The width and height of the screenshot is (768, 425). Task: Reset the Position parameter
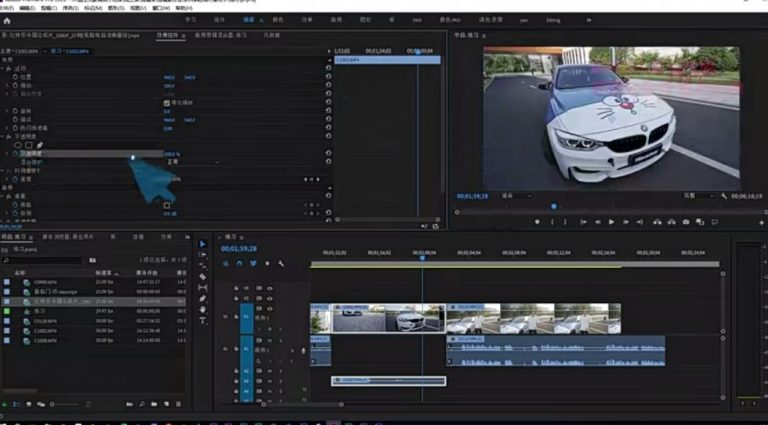tap(328, 77)
